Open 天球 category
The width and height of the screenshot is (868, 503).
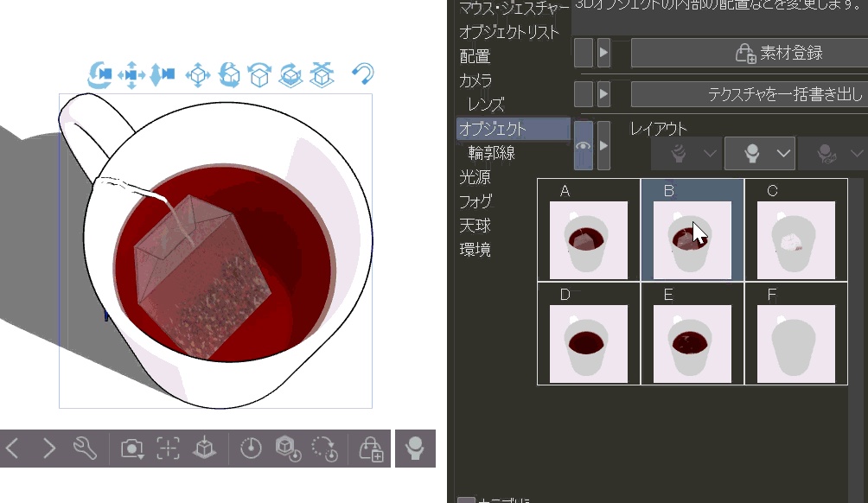tap(475, 226)
